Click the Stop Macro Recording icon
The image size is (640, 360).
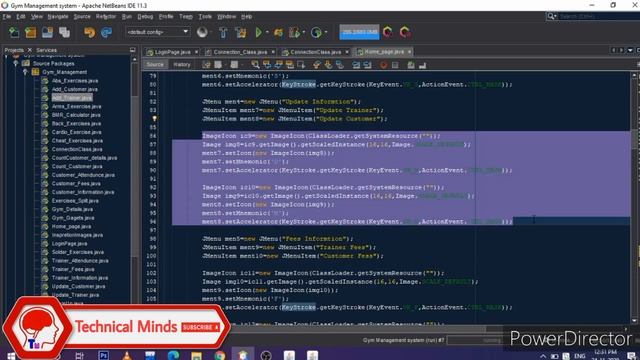pos(395,64)
